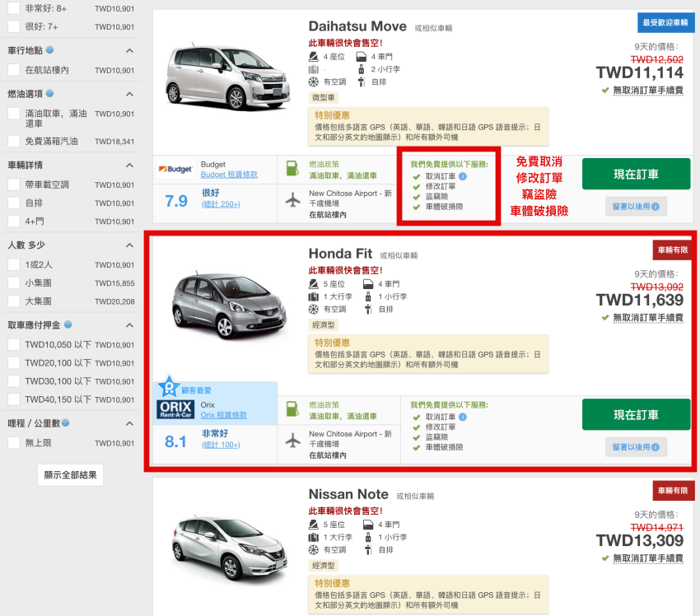The image size is (700, 616).
Task: Click info icon beside 哩程 / 公里數 filter
Action: point(66,422)
